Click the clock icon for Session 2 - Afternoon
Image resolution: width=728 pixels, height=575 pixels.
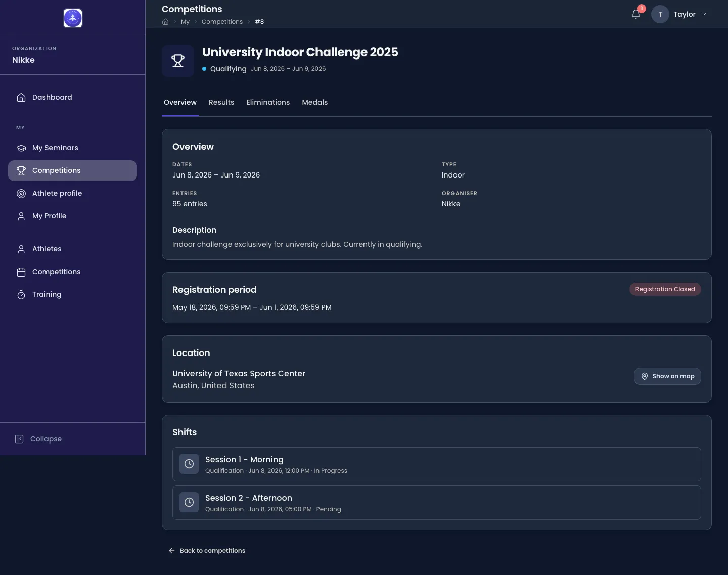pos(189,502)
